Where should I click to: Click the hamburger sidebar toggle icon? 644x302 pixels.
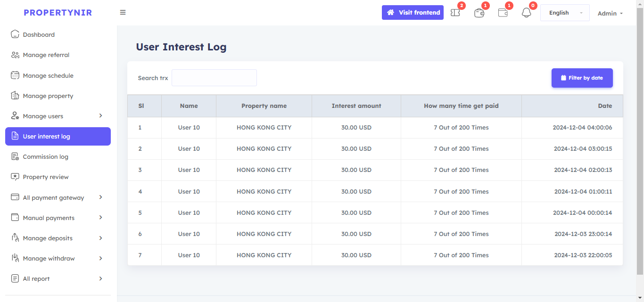123,13
